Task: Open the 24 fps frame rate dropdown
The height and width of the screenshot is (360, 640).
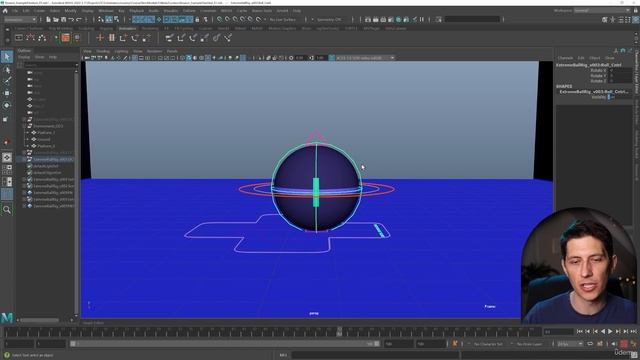Action: (x=570, y=344)
